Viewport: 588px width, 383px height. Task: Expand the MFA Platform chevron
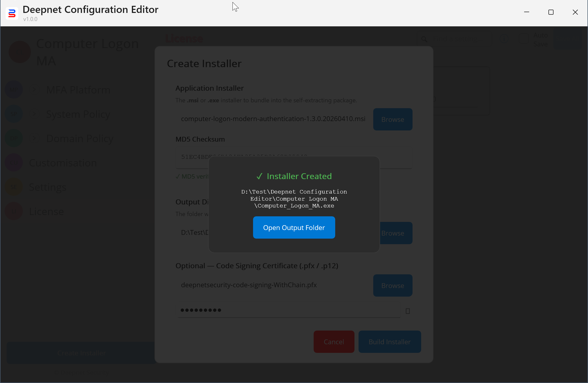click(34, 90)
